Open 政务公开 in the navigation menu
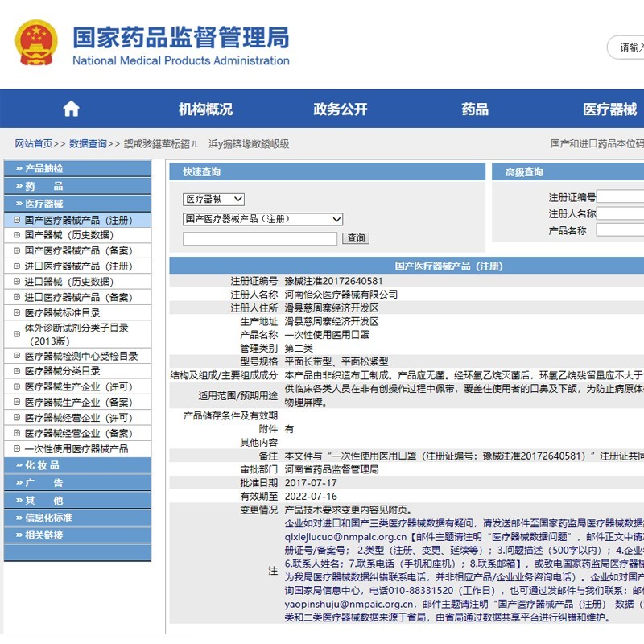 [x=340, y=109]
